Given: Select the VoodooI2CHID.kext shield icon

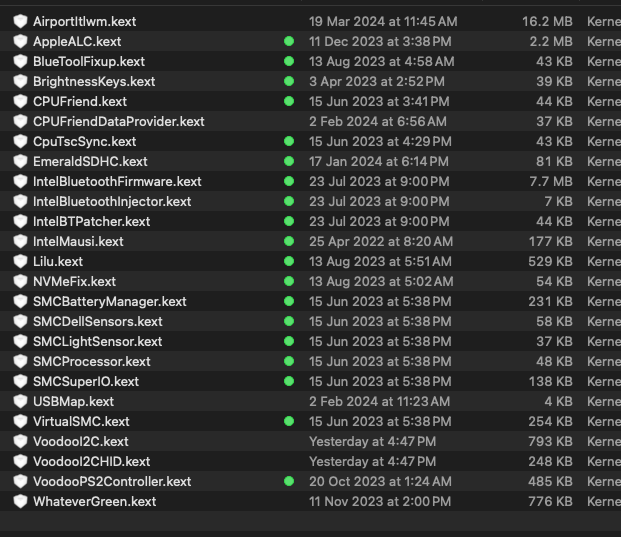Looking at the screenshot, I should pyautogui.click(x=20, y=461).
